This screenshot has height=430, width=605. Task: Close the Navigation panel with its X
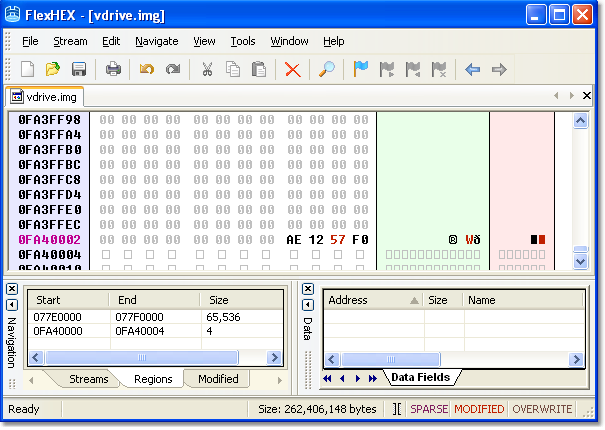(12, 289)
